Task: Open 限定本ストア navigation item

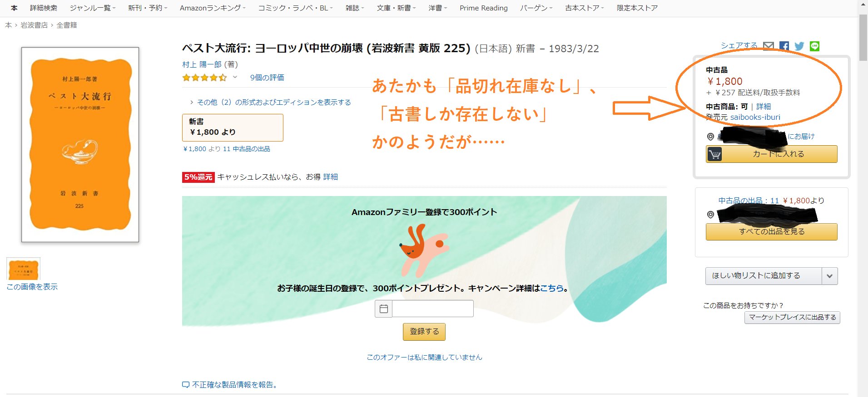Action: click(637, 8)
